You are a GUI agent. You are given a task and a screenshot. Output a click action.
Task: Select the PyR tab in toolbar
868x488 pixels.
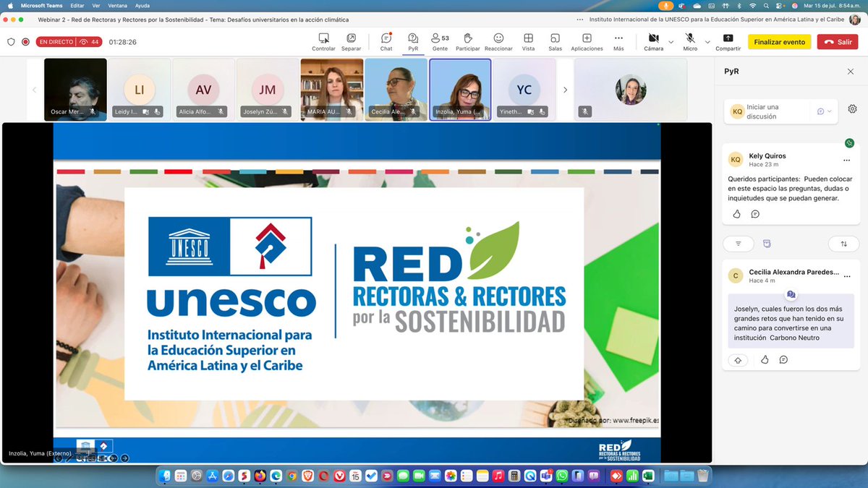tap(413, 42)
